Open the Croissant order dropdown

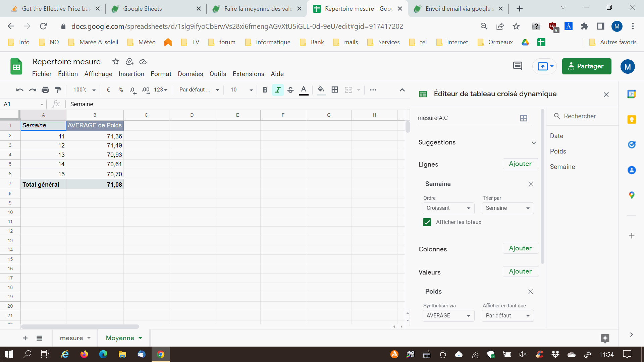pyautogui.click(x=448, y=208)
